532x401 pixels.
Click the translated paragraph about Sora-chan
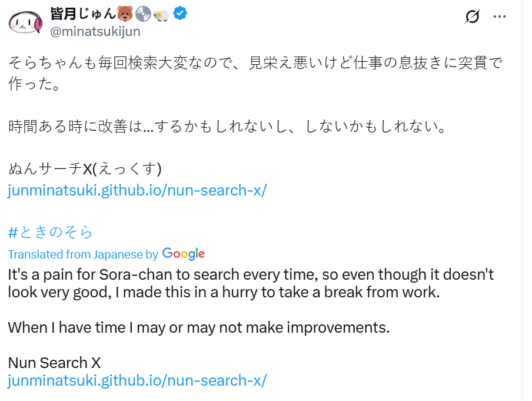pos(250,283)
